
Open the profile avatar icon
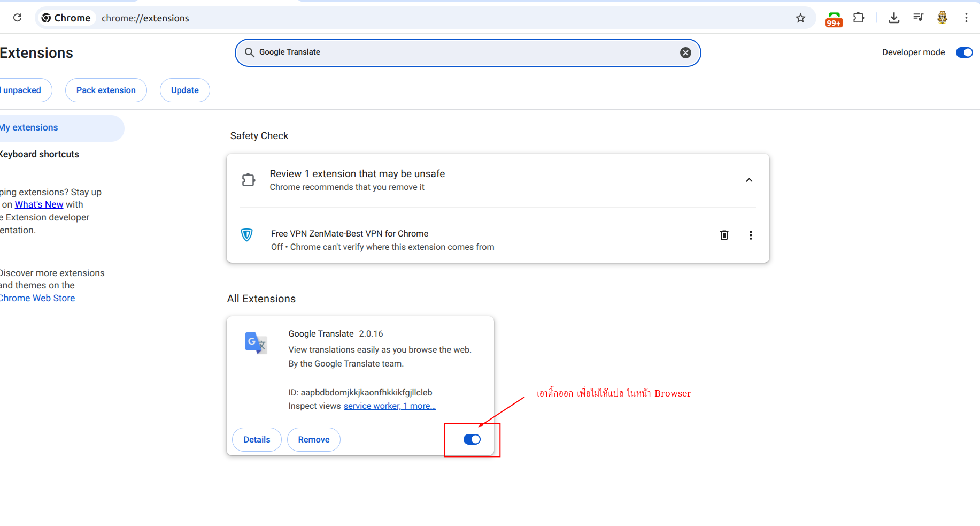point(942,18)
